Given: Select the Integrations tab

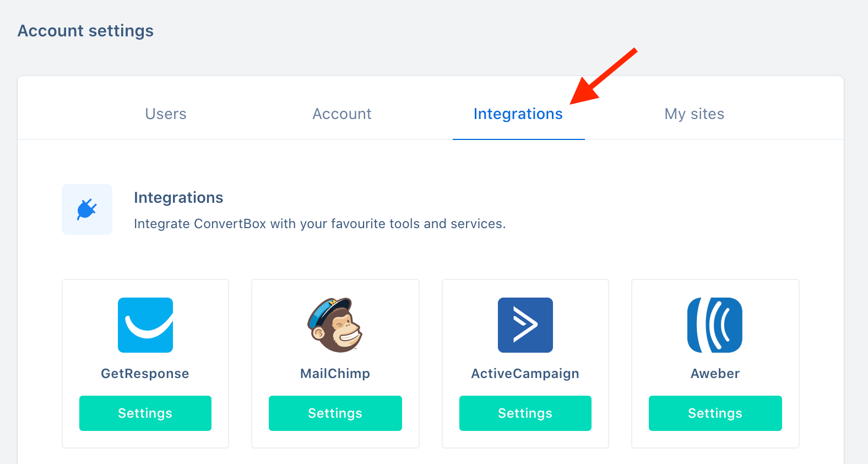Looking at the screenshot, I should tap(518, 114).
